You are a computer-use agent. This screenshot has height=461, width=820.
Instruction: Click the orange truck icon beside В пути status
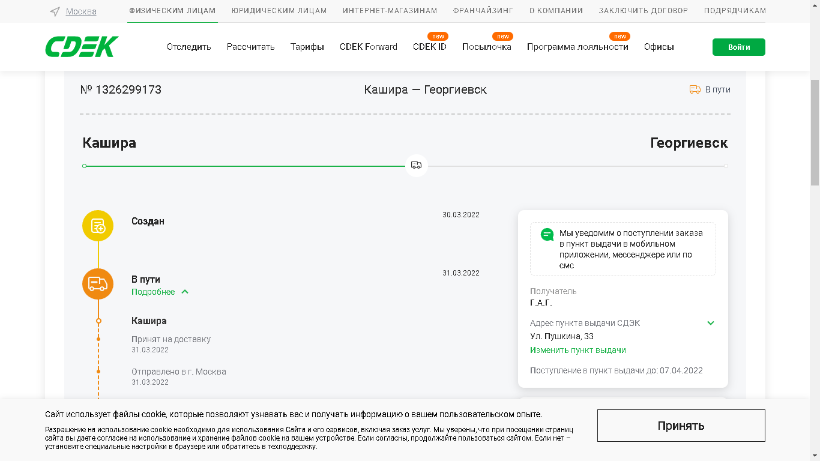[x=695, y=89]
